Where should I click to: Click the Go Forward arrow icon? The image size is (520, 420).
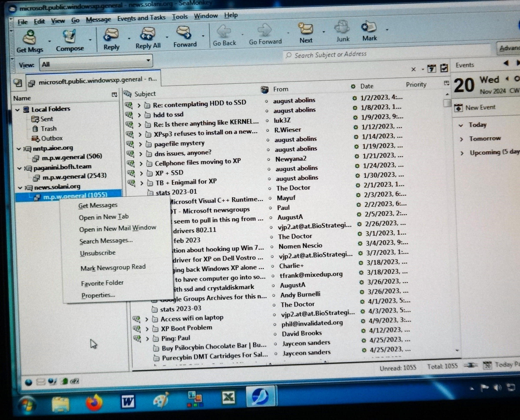(x=265, y=30)
